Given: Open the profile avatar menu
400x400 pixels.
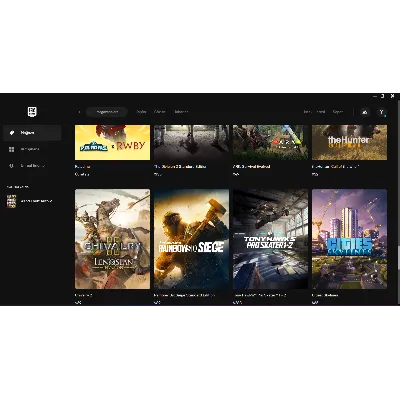Looking at the screenshot, I should (382, 112).
